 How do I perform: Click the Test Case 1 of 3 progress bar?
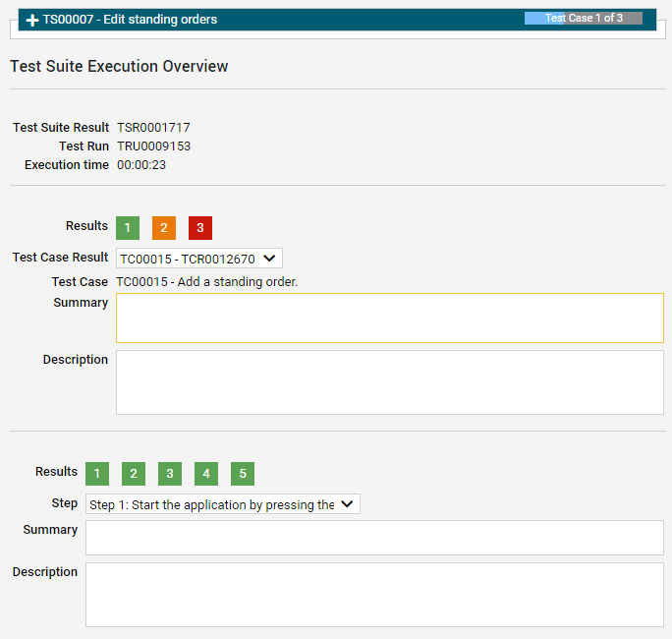[584, 18]
